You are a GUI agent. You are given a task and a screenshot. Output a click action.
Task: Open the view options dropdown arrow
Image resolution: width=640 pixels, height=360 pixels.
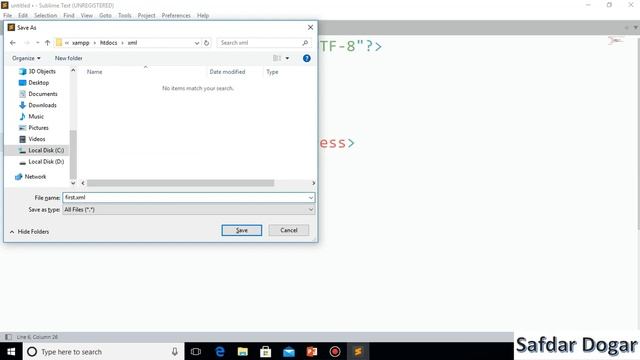pos(287,58)
